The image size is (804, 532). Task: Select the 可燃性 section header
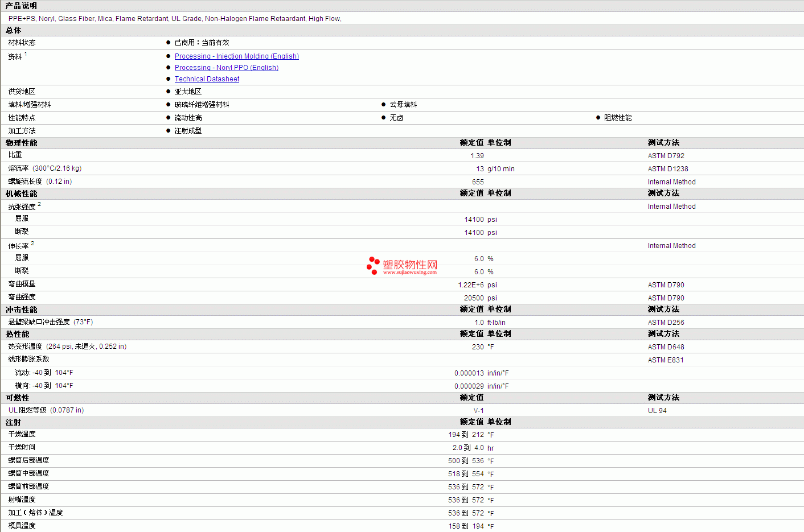(x=17, y=398)
